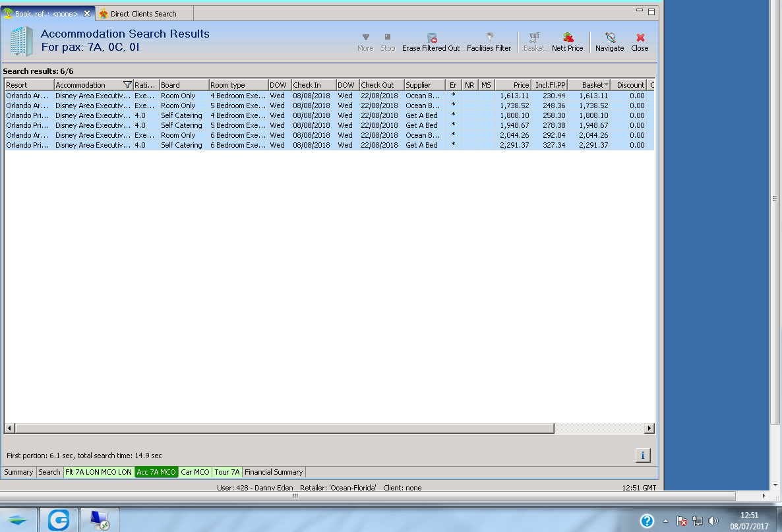Open the Financial Summary tab

[x=274, y=472]
